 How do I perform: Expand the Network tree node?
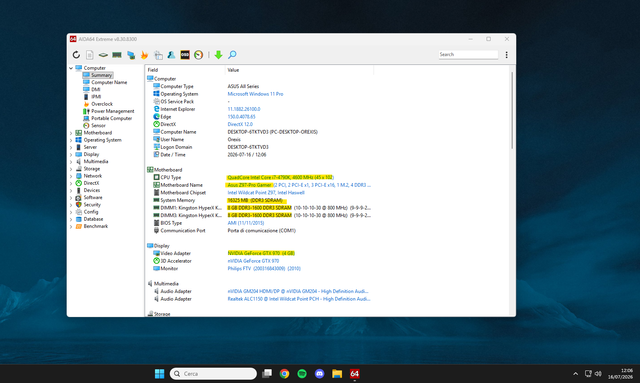coord(71,176)
